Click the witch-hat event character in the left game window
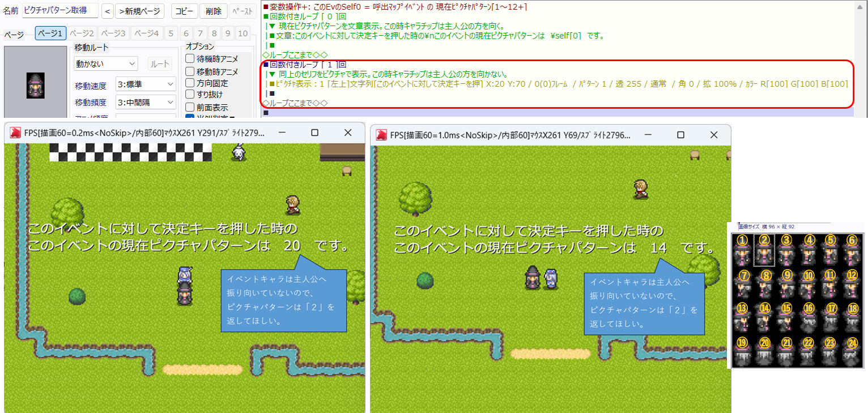868x413 pixels. 185,293
